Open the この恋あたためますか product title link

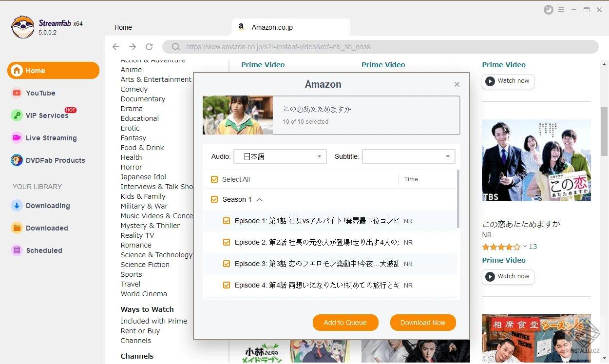coord(521,224)
